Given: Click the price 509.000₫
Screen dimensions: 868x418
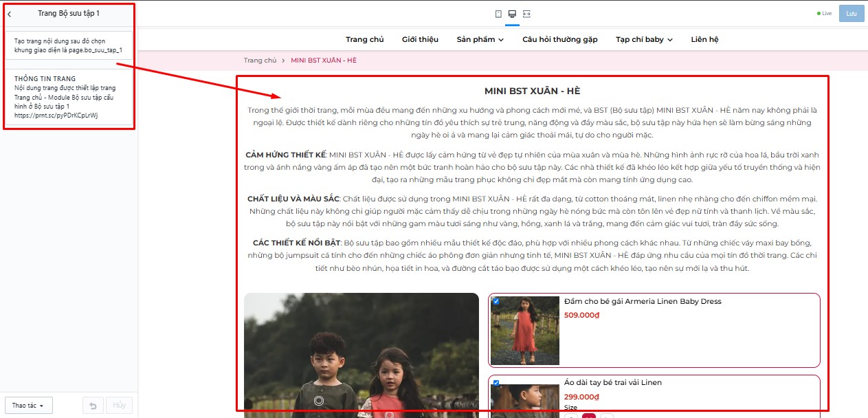Looking at the screenshot, I should [x=581, y=316].
